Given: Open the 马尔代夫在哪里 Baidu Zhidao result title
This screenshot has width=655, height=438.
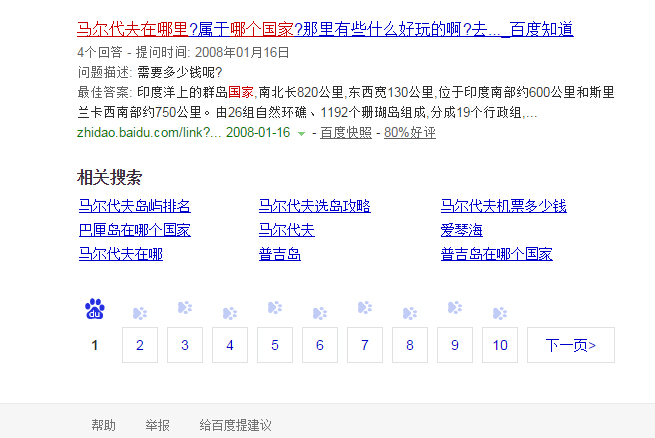Looking at the screenshot, I should point(325,29).
